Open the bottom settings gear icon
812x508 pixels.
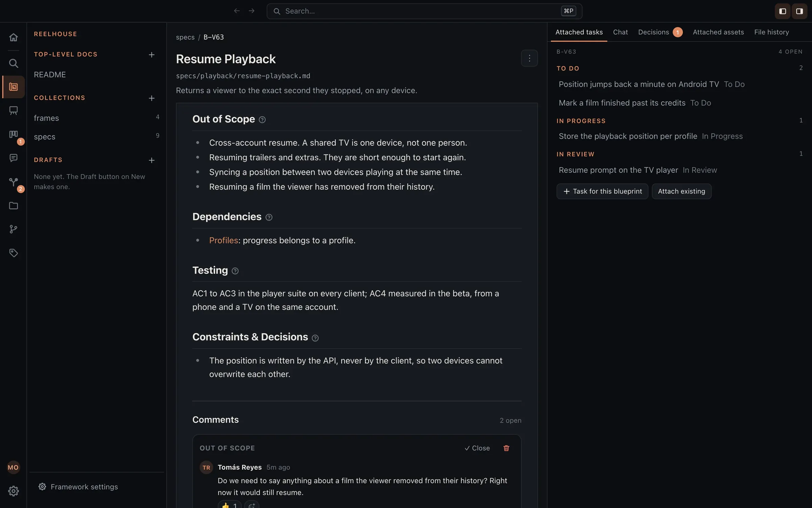click(x=14, y=491)
